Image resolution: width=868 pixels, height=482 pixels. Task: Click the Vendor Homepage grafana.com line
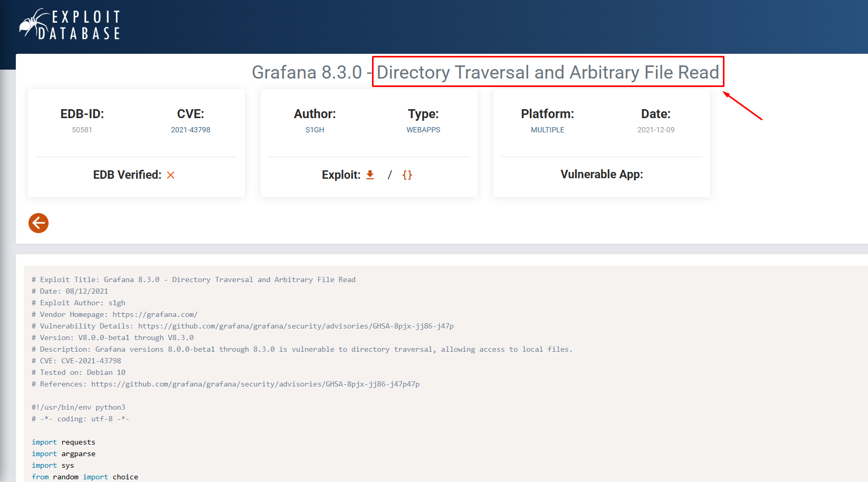tap(115, 314)
